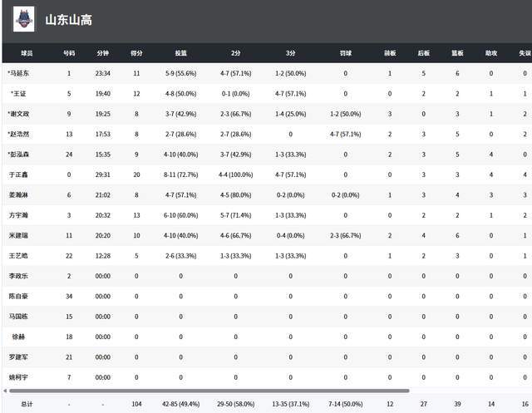Click the 前板 column header
This screenshot has height=413, width=532.
(390, 52)
